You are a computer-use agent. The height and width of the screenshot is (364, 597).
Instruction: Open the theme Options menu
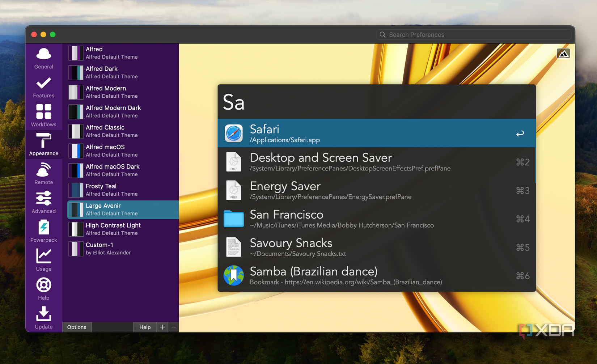click(77, 327)
